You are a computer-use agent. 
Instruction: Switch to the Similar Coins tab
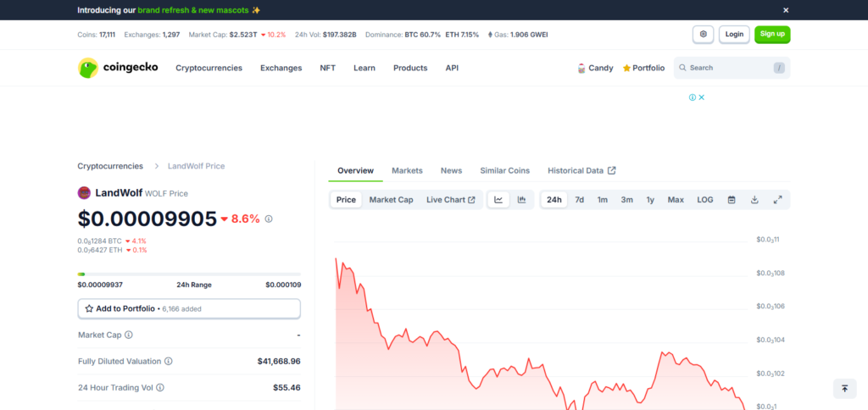click(x=505, y=170)
